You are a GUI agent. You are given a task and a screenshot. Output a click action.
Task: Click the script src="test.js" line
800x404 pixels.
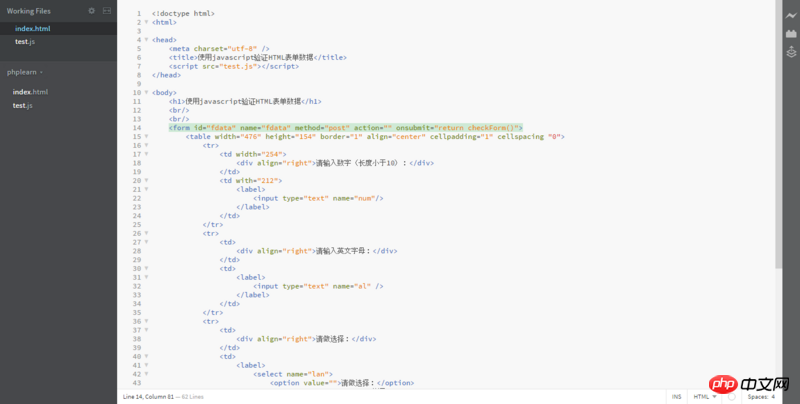tap(234, 66)
